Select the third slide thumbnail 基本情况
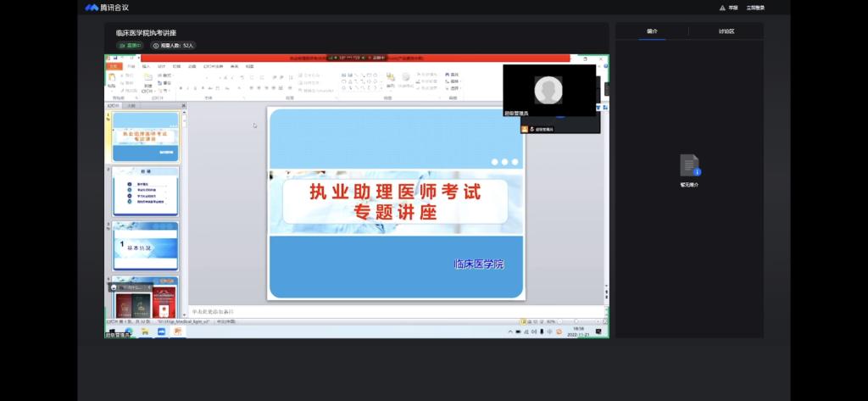868x401 pixels. coord(146,246)
